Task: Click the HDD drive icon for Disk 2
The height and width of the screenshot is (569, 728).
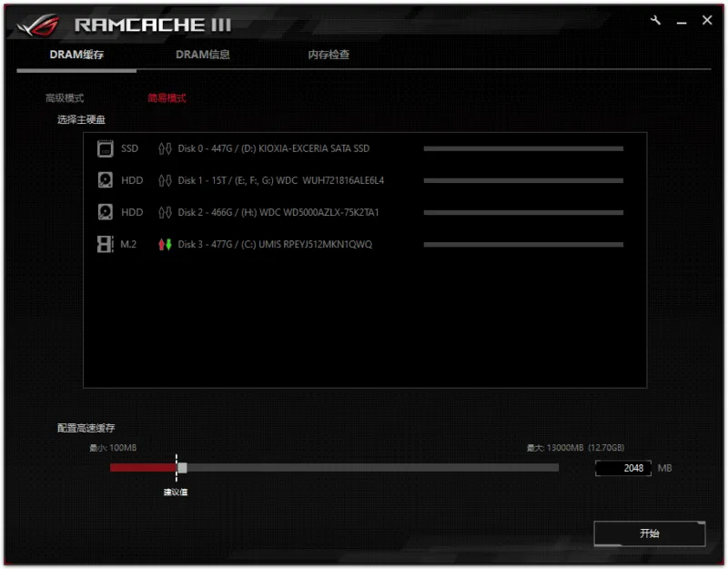Action: click(x=106, y=212)
